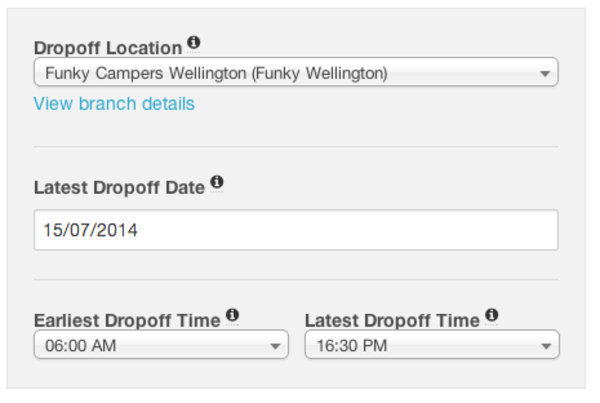This screenshot has height=403, width=600.
Task: Click the info icon beside Dropoff Location
Action: click(194, 41)
